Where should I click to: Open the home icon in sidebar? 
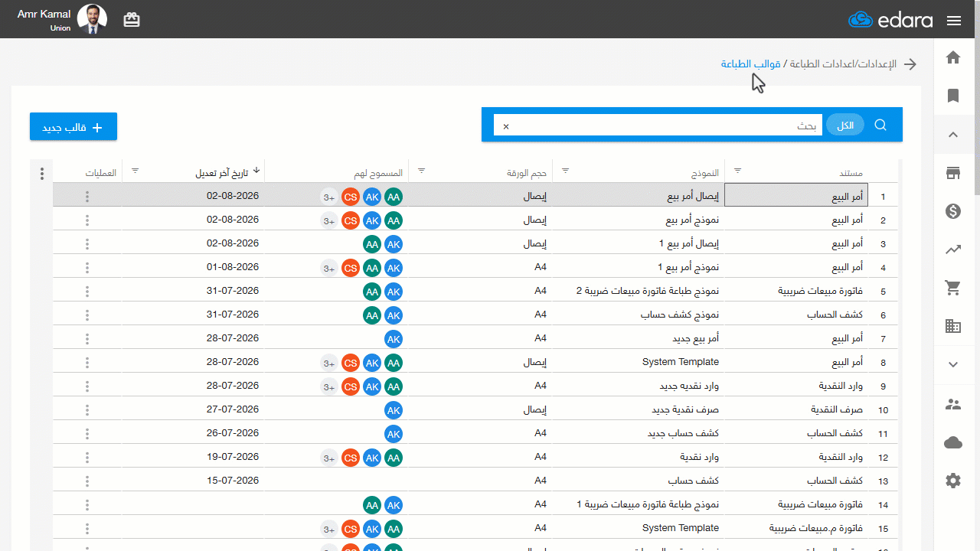[953, 57]
